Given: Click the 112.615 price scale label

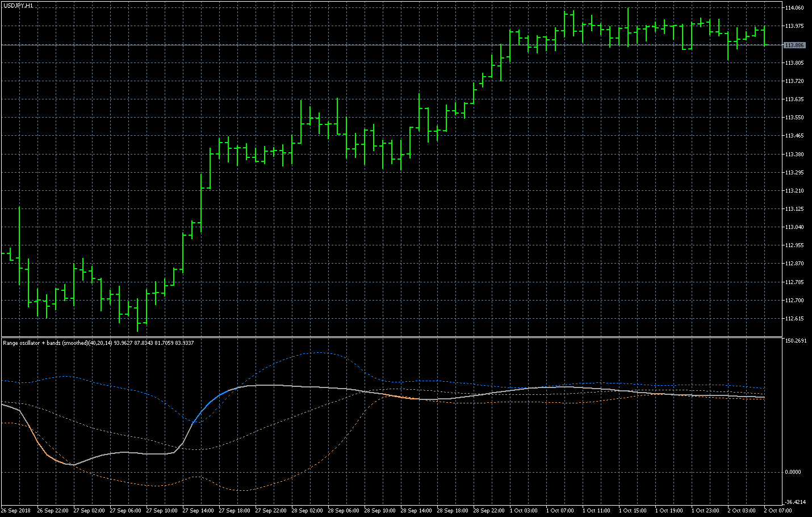Looking at the screenshot, I should [794, 318].
